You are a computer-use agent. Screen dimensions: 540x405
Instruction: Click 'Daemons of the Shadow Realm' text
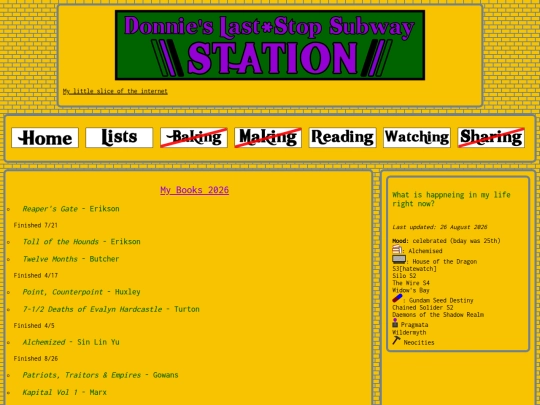pos(438,315)
